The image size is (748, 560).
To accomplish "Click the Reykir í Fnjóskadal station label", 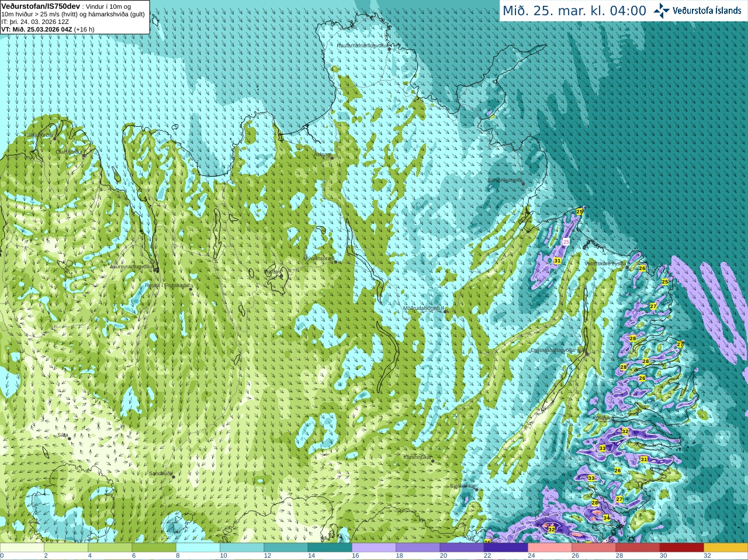I will pos(167,285).
